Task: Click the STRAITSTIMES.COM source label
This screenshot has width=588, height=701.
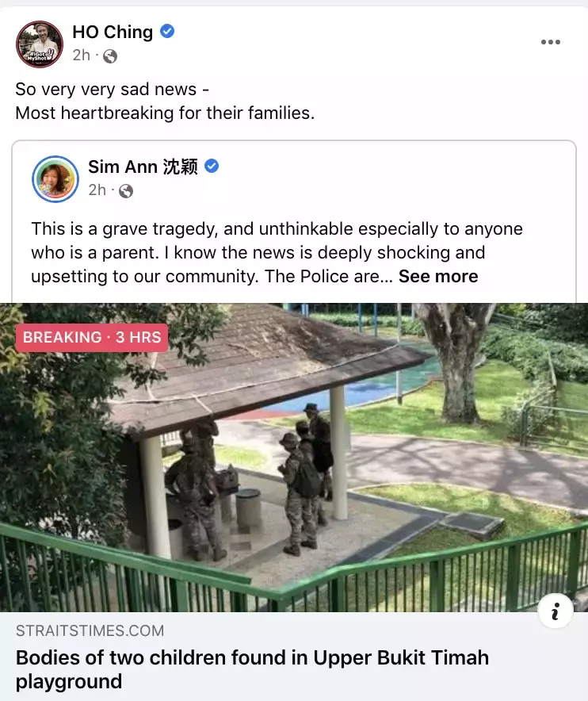Action: (x=90, y=630)
